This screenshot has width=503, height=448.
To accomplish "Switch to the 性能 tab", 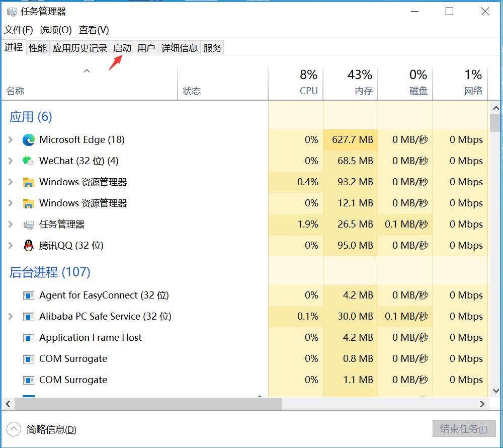I will (37, 48).
